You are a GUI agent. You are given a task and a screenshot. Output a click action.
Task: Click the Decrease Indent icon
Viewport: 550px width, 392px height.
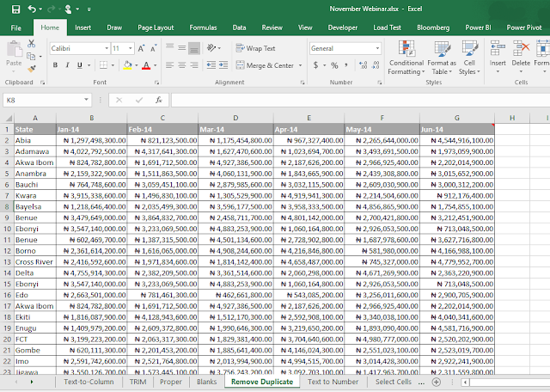tap(211, 65)
